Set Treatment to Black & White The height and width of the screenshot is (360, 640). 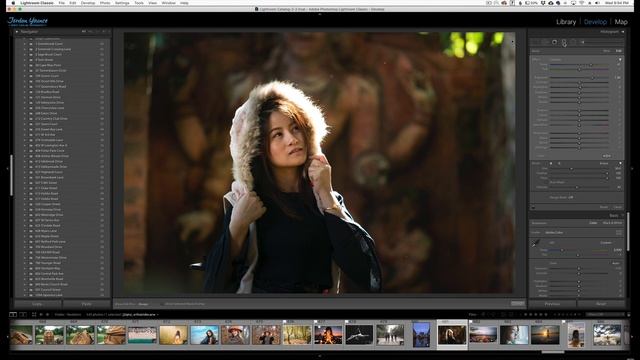[612, 223]
